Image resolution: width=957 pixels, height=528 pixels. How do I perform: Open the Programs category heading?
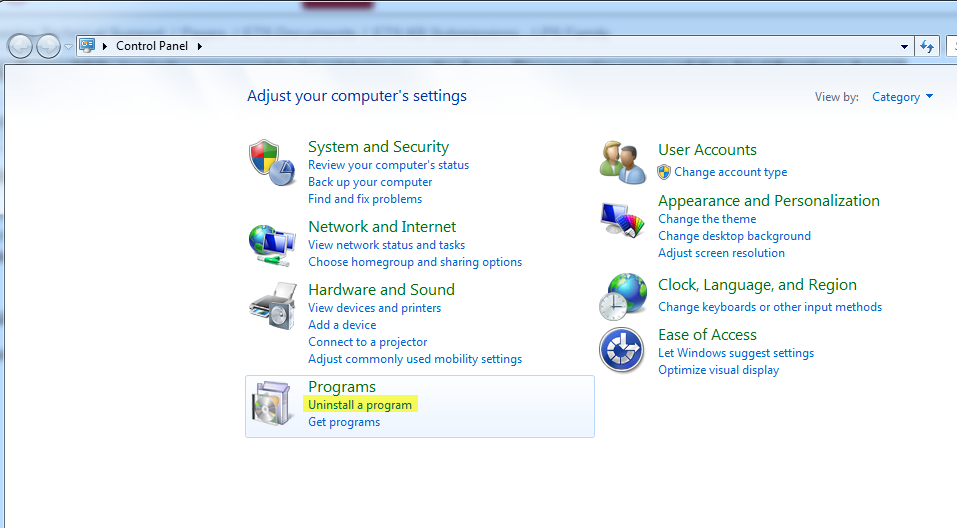pos(342,387)
